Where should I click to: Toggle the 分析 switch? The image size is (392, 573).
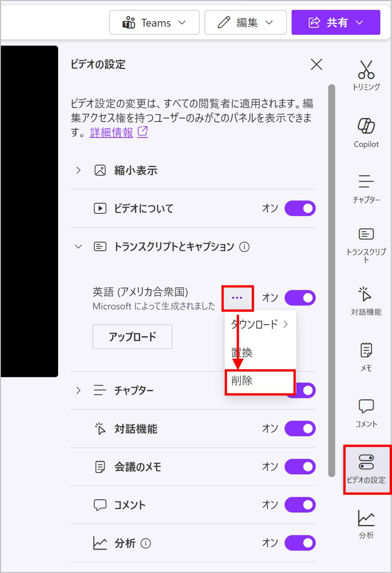[x=300, y=543]
